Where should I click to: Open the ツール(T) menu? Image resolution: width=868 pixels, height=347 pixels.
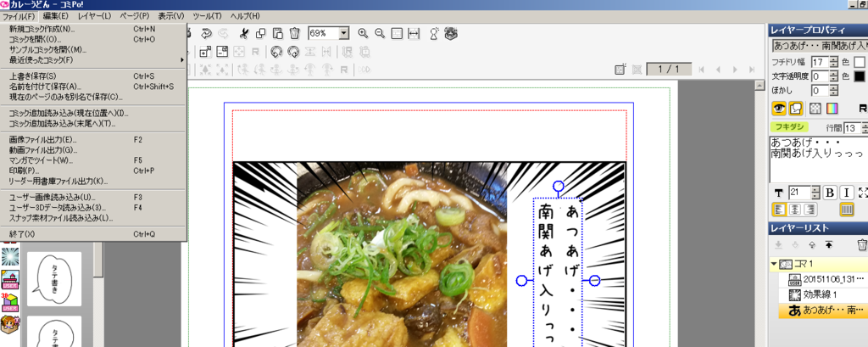(x=208, y=16)
